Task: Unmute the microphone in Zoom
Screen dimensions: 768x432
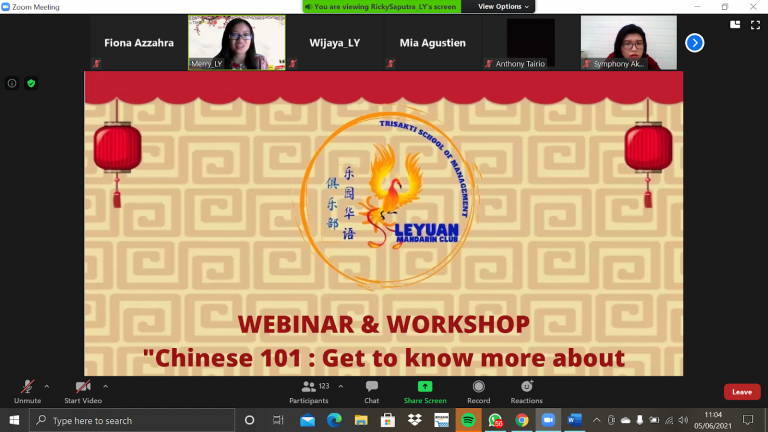Action: click(27, 392)
